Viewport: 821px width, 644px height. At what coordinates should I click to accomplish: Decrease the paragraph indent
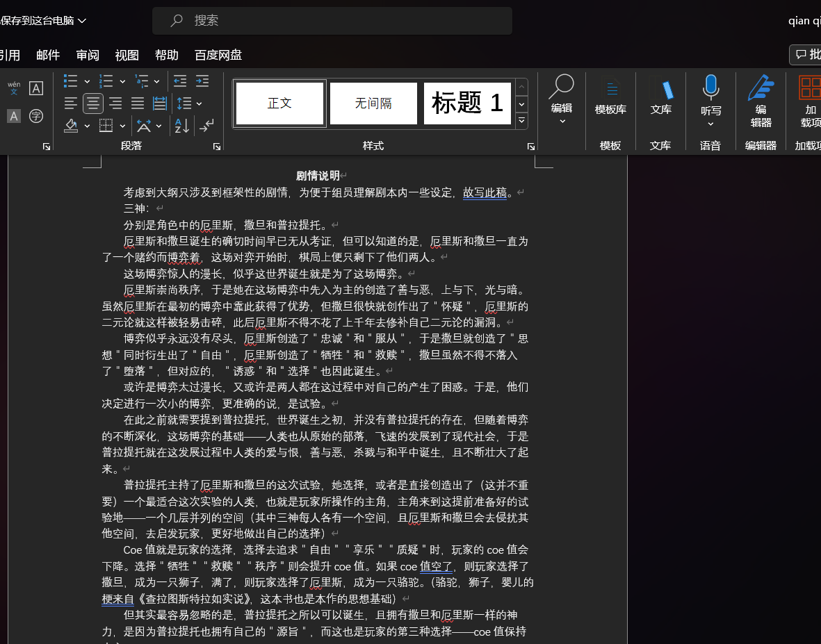[180, 81]
